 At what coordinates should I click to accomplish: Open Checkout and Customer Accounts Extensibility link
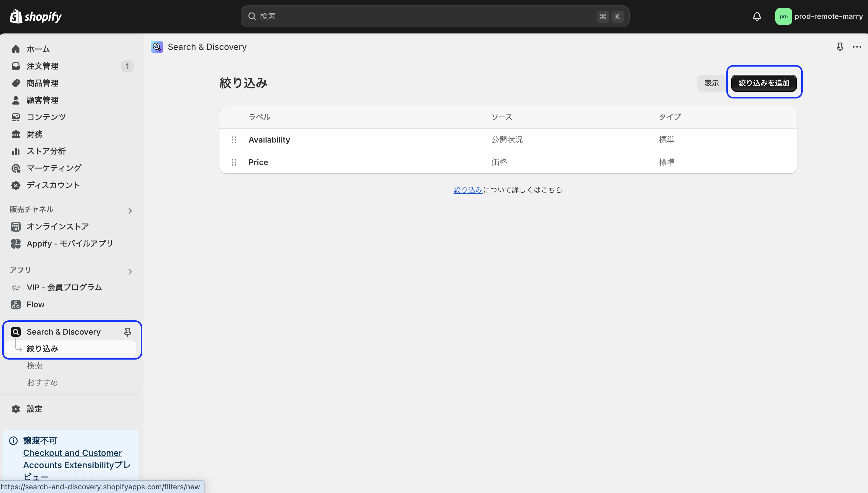(72, 459)
